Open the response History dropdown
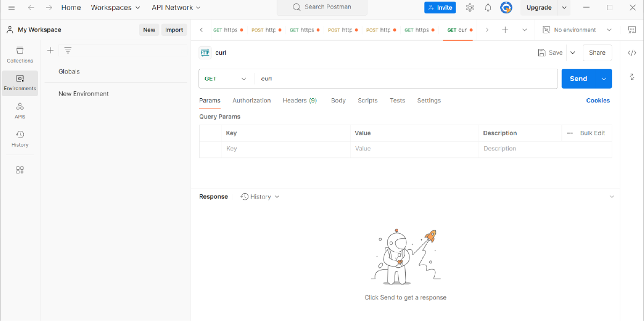 (x=260, y=197)
